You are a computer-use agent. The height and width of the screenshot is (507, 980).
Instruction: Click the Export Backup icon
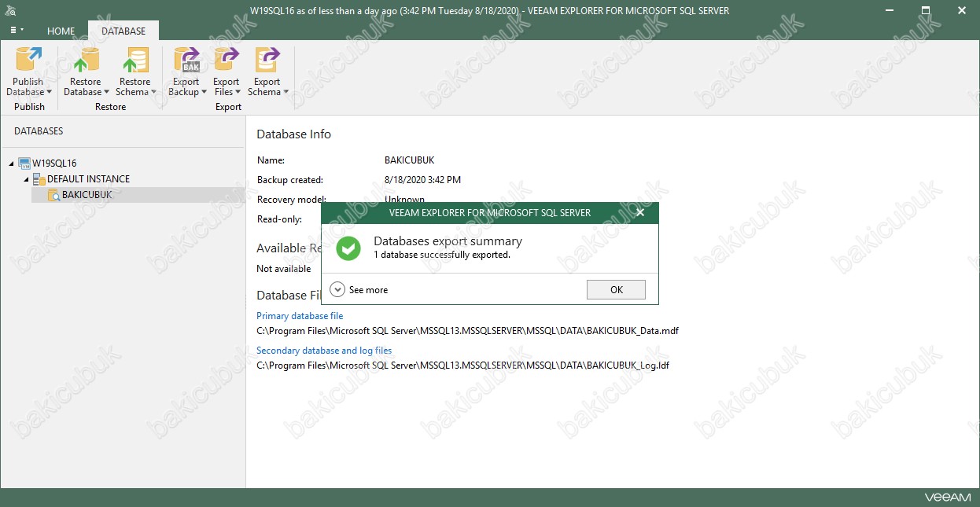pos(186,61)
